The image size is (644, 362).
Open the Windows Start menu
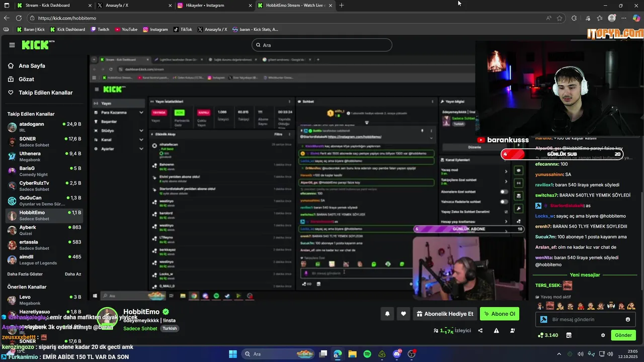tap(233, 354)
